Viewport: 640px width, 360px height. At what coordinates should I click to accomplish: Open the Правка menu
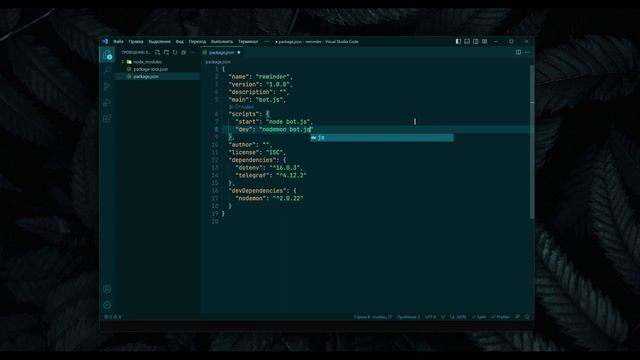[136, 41]
